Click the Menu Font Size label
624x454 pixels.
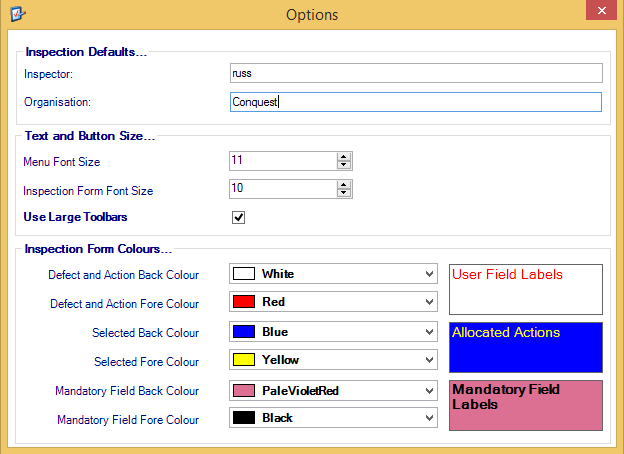[x=62, y=162]
